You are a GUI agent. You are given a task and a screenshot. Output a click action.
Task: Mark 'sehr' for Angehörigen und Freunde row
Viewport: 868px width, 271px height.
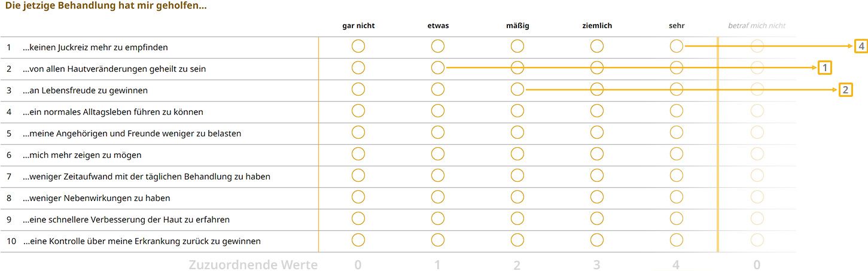tap(677, 132)
